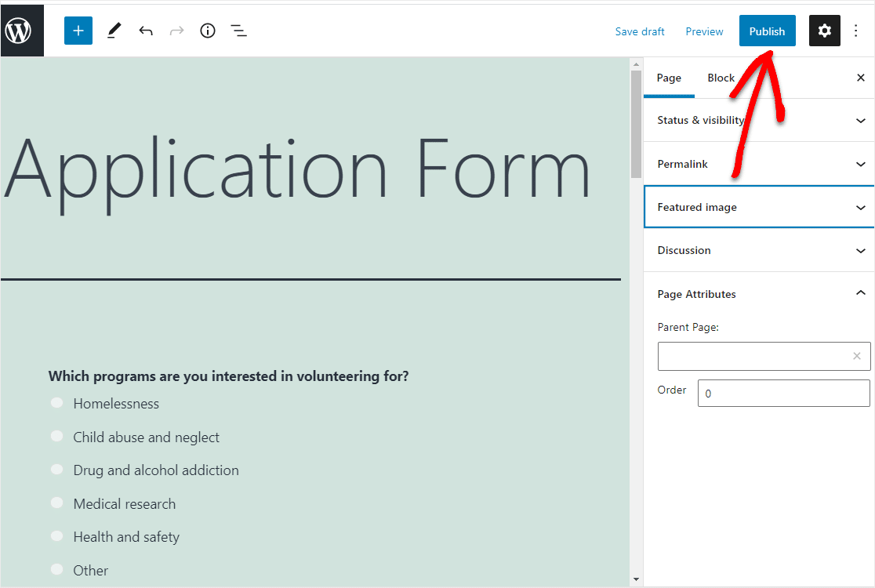Select the Homelessness radio option
The height and width of the screenshot is (588, 875).
tap(56, 403)
